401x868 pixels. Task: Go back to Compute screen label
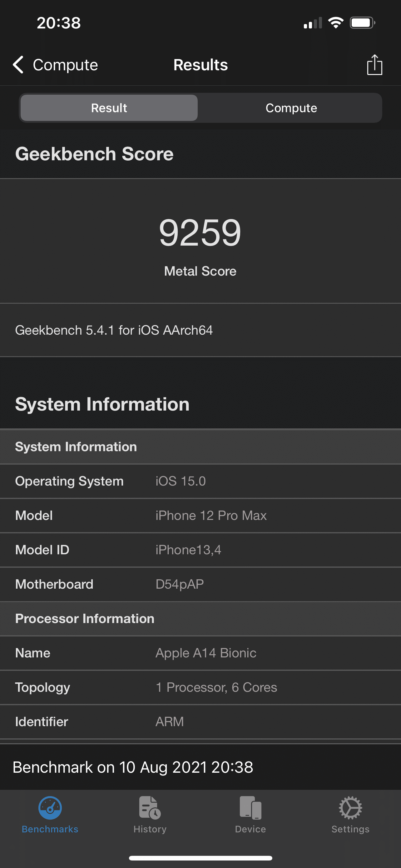point(65,65)
